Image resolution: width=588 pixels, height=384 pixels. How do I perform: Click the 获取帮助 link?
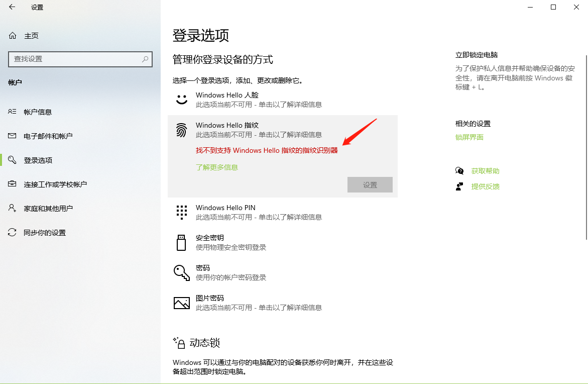click(485, 171)
